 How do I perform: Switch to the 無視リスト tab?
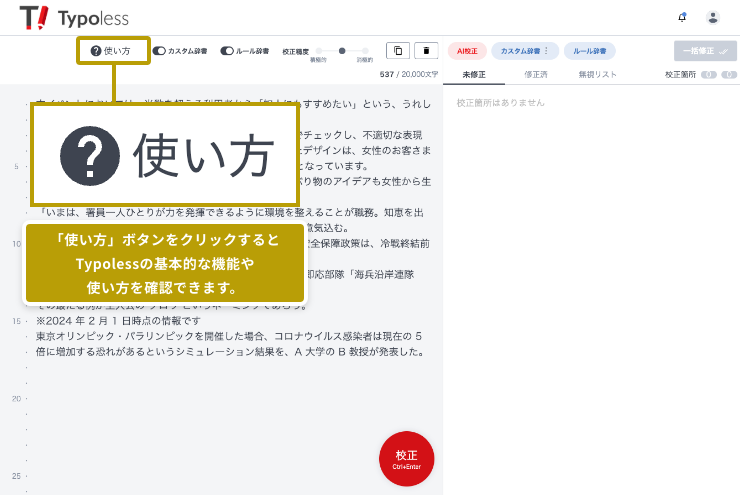tap(597, 75)
